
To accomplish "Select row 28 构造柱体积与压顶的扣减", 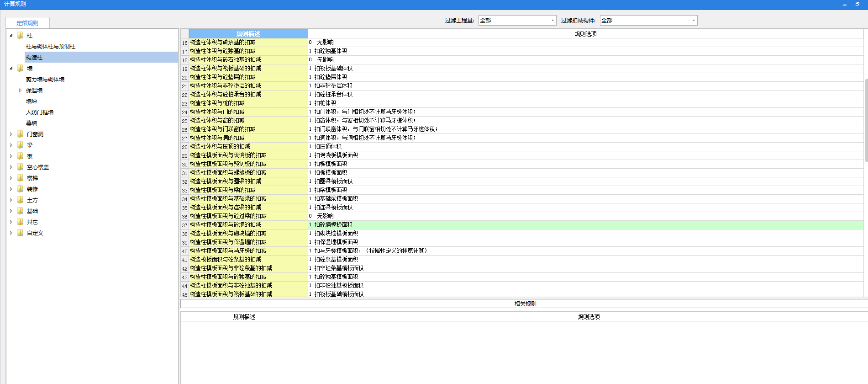I will [x=248, y=146].
